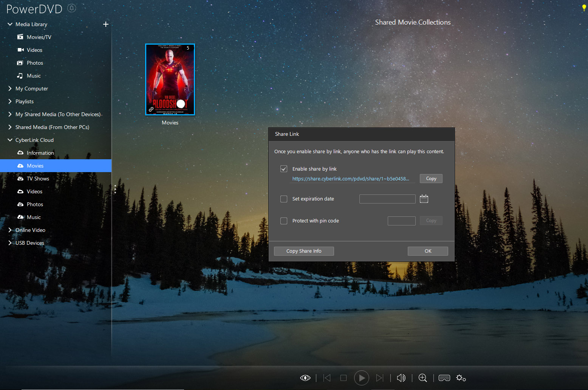
Task: Click the cloud icon beside Videos
Action: [20, 191]
